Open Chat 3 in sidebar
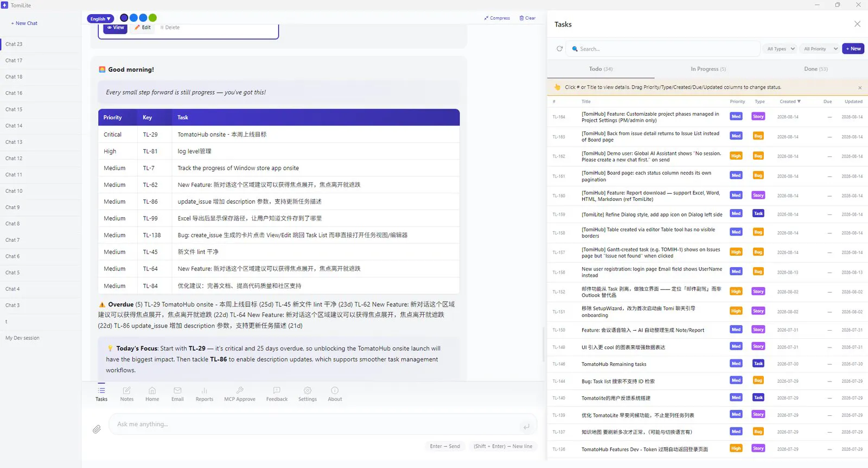The image size is (868, 468). click(41, 305)
